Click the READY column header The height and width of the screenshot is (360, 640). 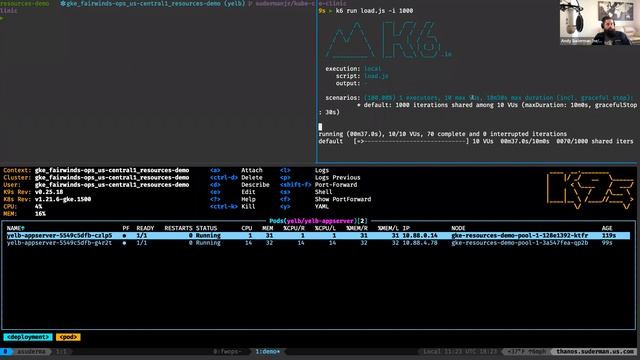click(x=145, y=228)
